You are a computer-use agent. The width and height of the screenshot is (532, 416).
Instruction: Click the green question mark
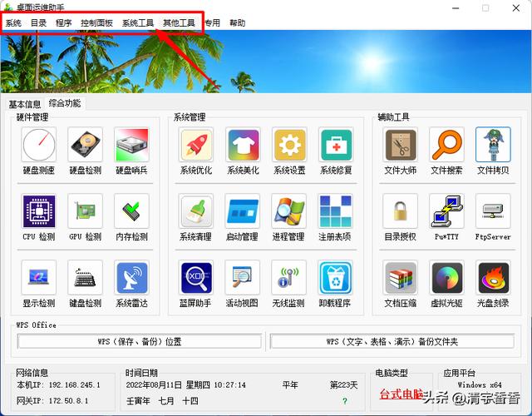tap(345, 401)
